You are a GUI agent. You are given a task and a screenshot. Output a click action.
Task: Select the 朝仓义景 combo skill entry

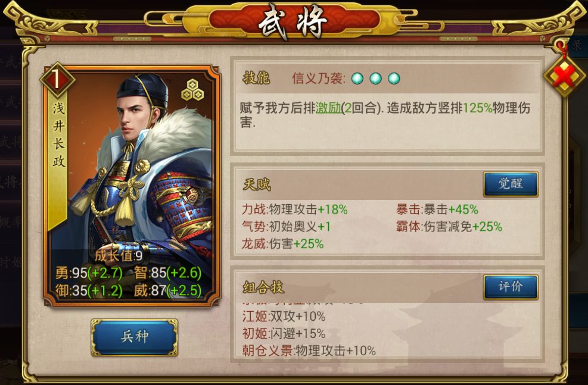309,350
